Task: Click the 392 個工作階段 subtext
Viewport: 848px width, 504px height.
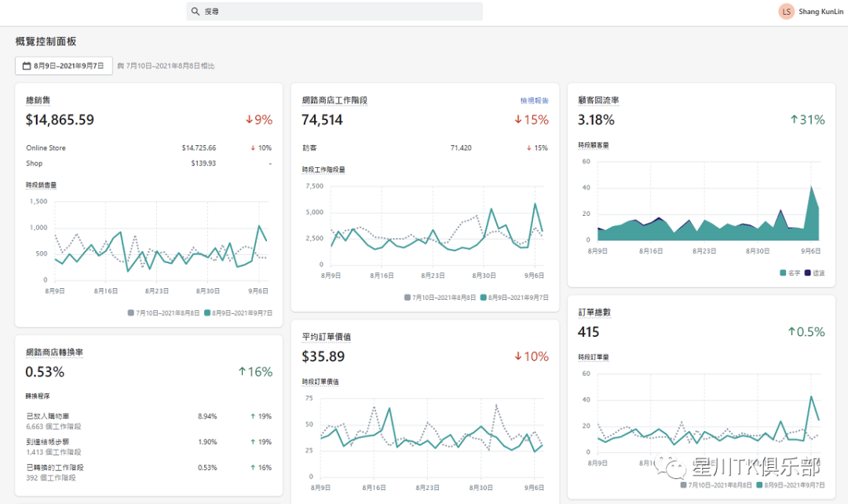Action: 51,477
